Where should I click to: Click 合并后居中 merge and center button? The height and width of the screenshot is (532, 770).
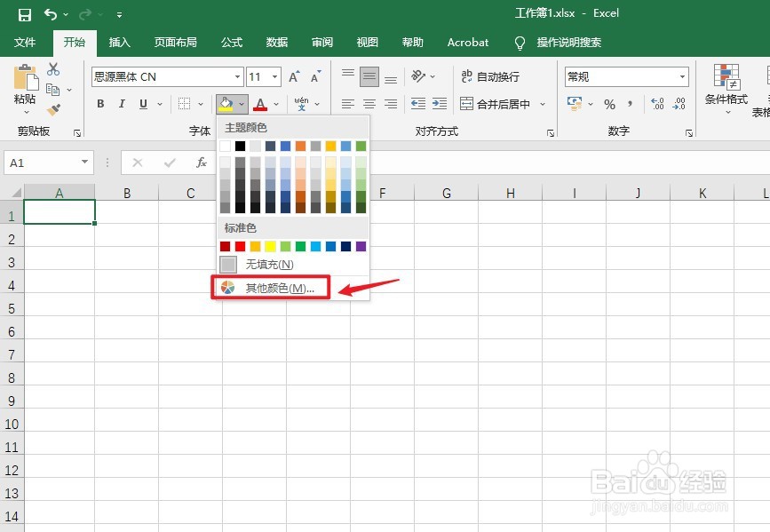495,104
